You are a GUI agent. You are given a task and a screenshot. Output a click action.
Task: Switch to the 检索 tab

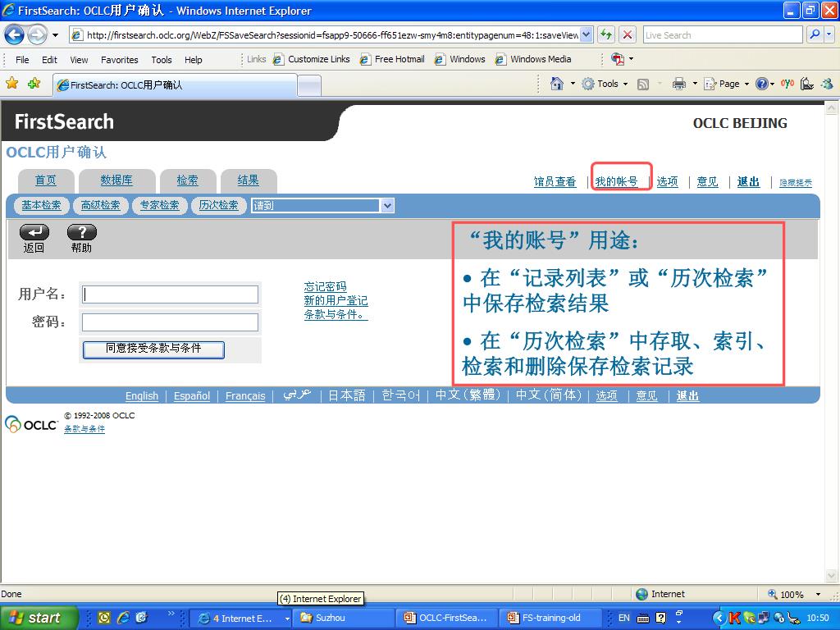pyautogui.click(x=187, y=180)
